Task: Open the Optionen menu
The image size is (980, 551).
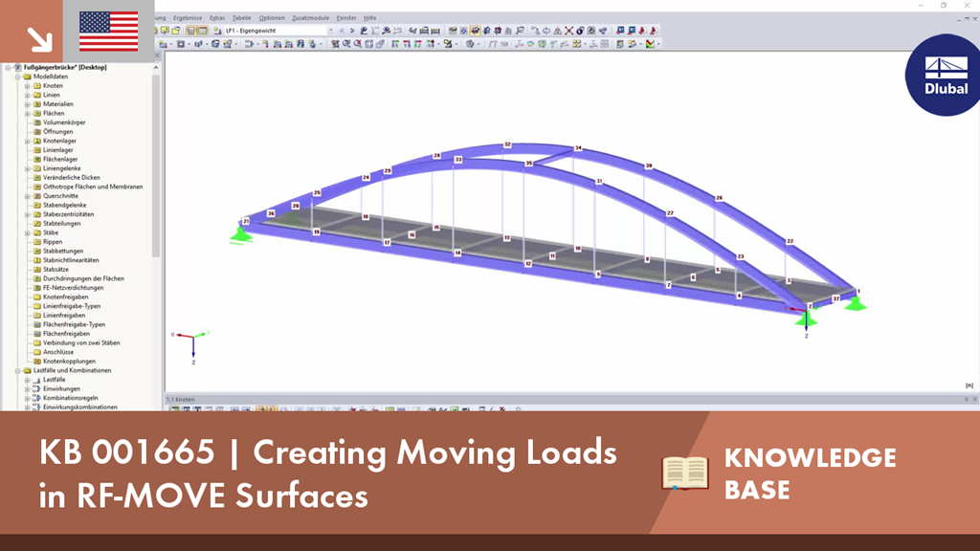Action: click(271, 18)
